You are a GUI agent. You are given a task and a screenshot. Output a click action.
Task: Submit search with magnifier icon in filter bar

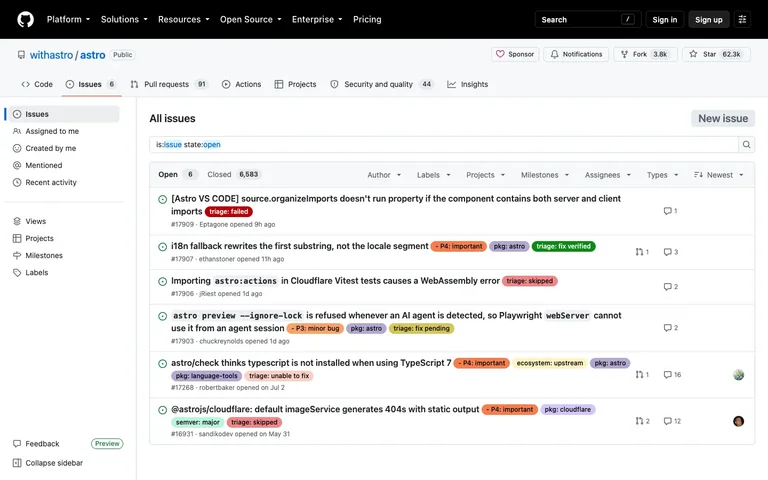pyautogui.click(x=746, y=144)
